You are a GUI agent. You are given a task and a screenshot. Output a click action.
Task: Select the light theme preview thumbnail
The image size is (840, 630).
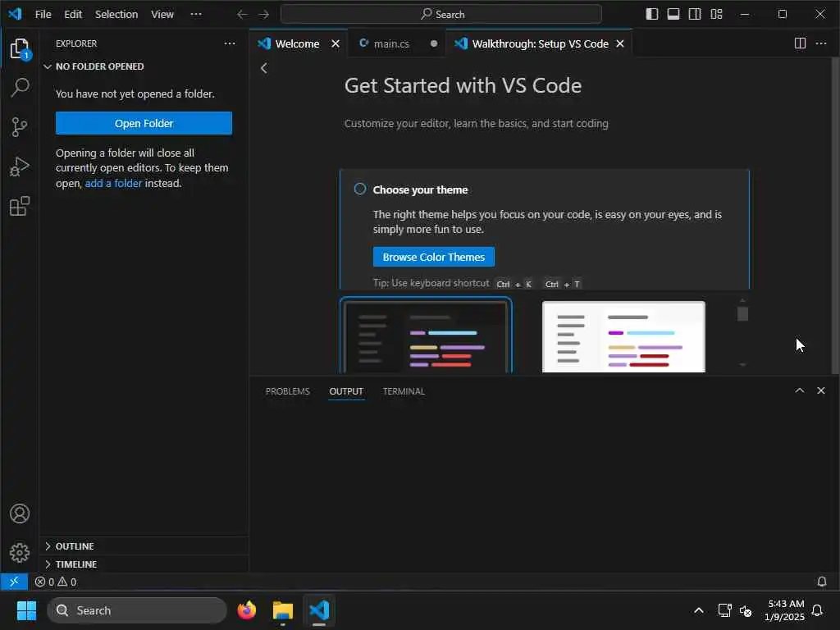[623, 336]
